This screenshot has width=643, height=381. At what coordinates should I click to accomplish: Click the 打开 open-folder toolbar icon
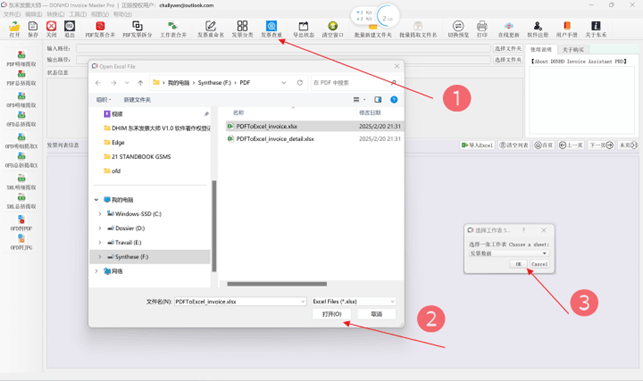pyautogui.click(x=14, y=27)
